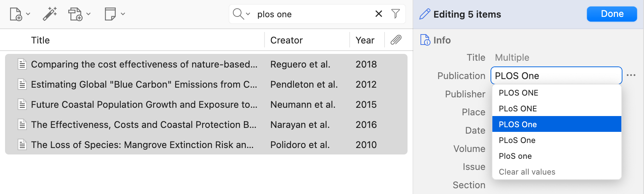
Task: Click the New Item document icon
Action: click(x=16, y=14)
